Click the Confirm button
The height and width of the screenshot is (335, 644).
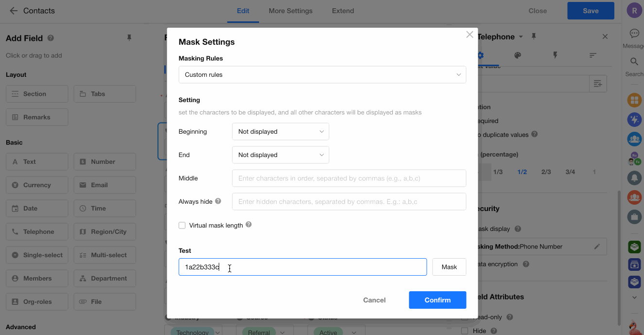pyautogui.click(x=437, y=300)
